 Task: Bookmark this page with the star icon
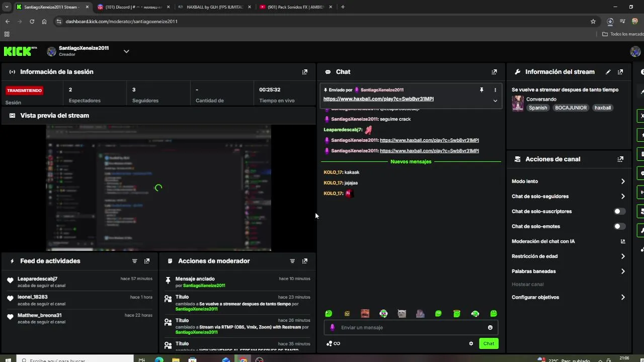(593, 22)
